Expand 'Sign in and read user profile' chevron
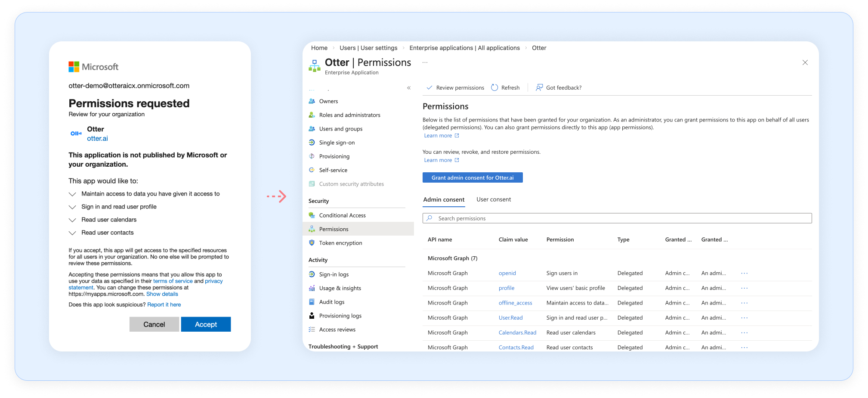 [72, 207]
